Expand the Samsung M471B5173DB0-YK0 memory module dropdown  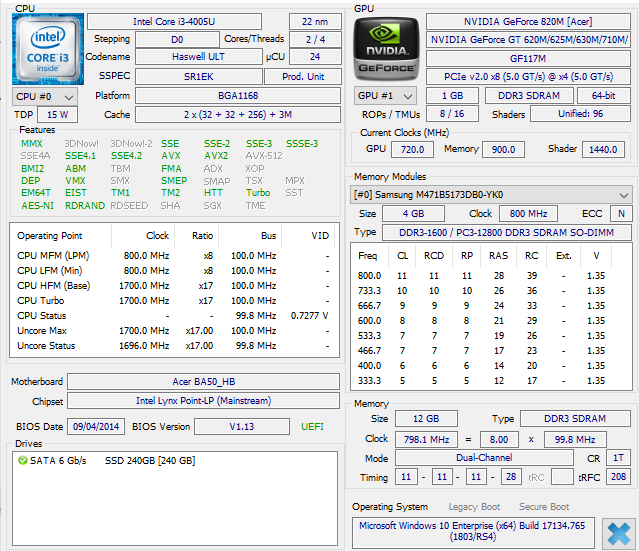tap(491, 195)
